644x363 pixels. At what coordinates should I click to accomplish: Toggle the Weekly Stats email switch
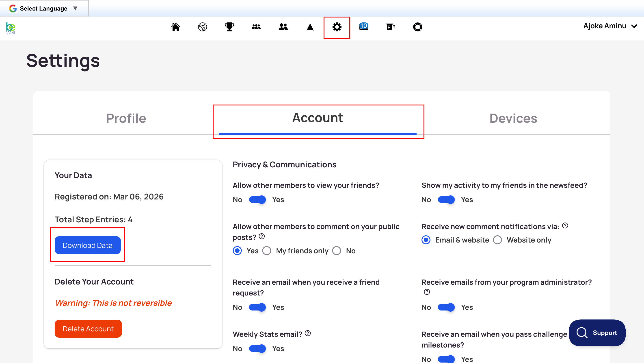(257, 348)
